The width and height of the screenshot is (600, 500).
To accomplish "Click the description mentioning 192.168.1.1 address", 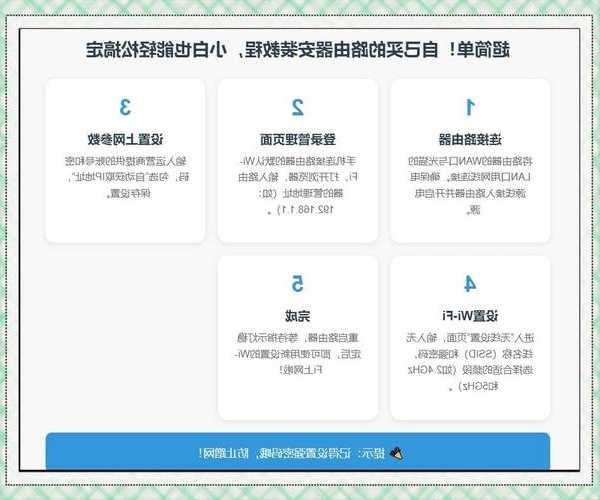I will [x=298, y=185].
